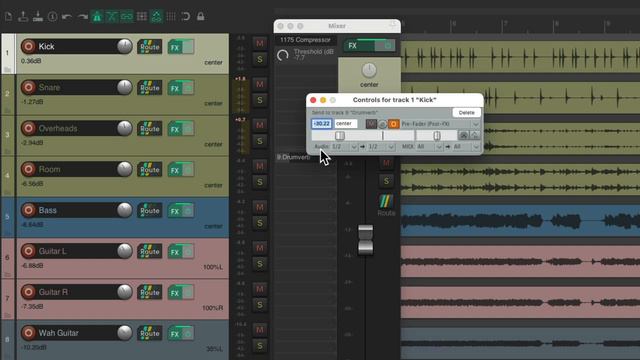Open Route for the Overheads track
Viewport: 640px width, 360px height.
coord(149,129)
